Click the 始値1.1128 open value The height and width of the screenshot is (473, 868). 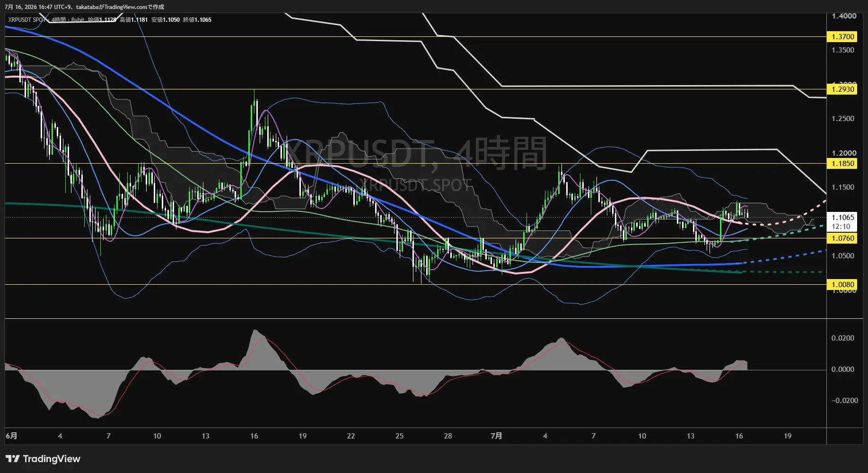[102, 20]
